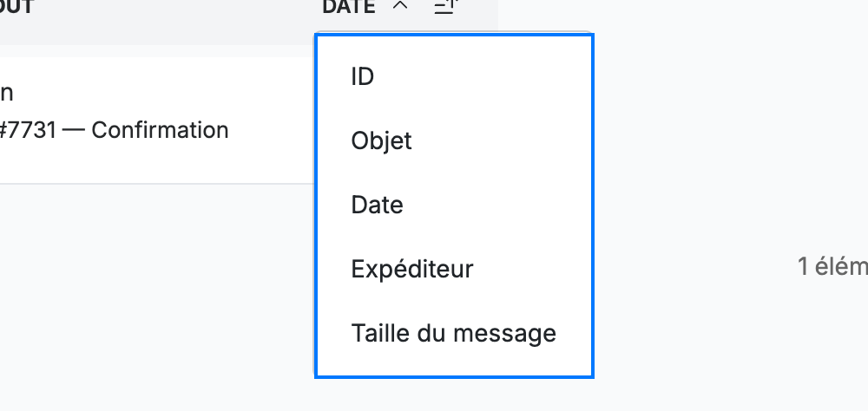Select the DATE column header
The image size is (868, 411).
pos(349,7)
